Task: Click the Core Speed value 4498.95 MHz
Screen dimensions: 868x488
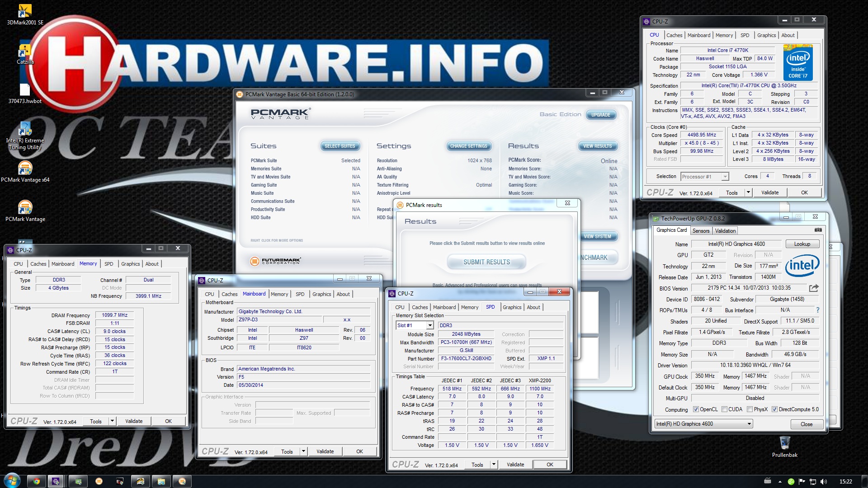Action: (x=702, y=135)
